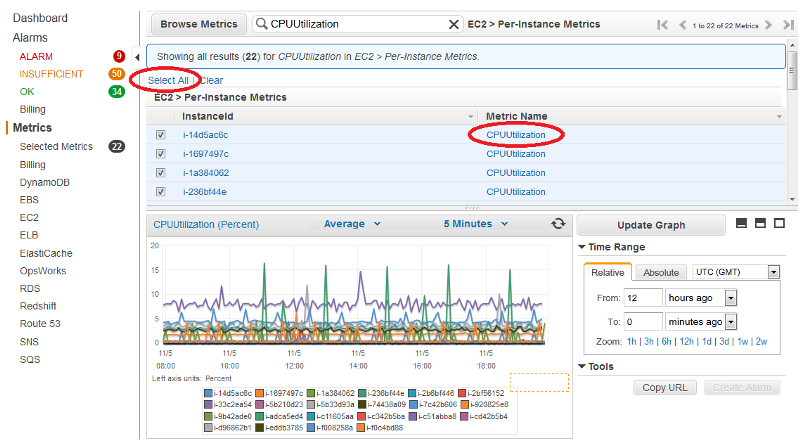Toggle checkbox for instance i-14d5ac6c
Screen dimensions: 800x440
point(161,135)
